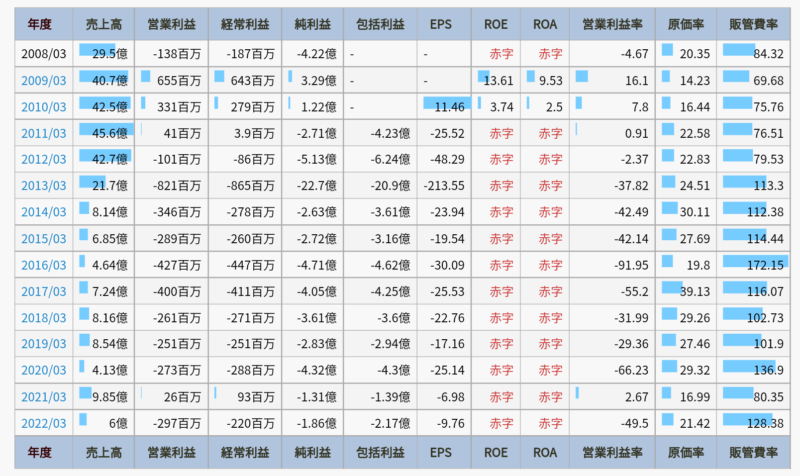The width and height of the screenshot is (800, 476).
Task: Click top header 営業利益
Action: [171, 24]
